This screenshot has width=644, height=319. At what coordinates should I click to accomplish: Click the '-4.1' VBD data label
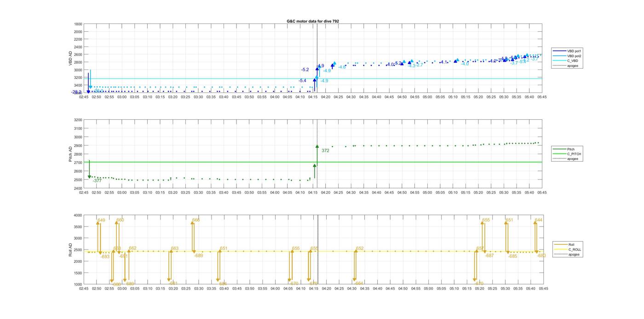443,62
